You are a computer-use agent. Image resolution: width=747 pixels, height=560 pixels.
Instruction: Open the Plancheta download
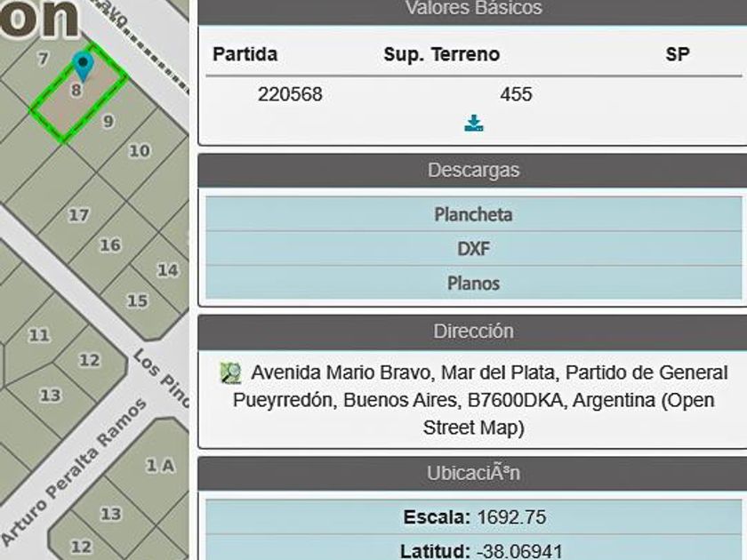(473, 214)
